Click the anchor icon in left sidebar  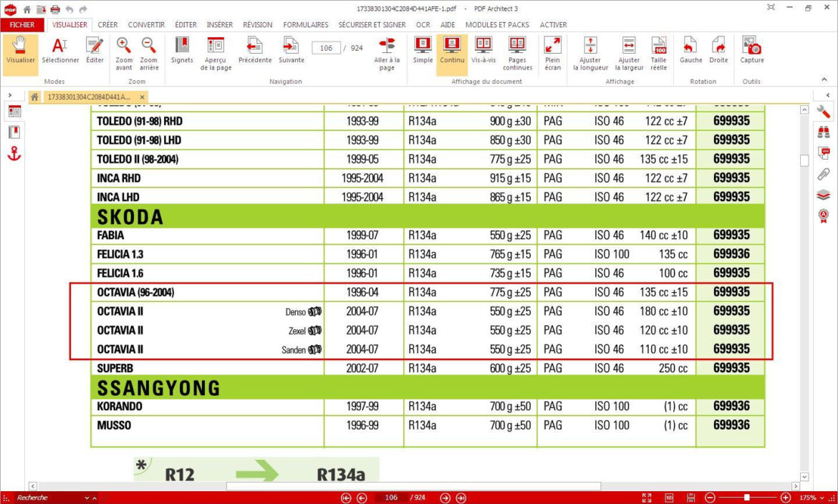14,153
